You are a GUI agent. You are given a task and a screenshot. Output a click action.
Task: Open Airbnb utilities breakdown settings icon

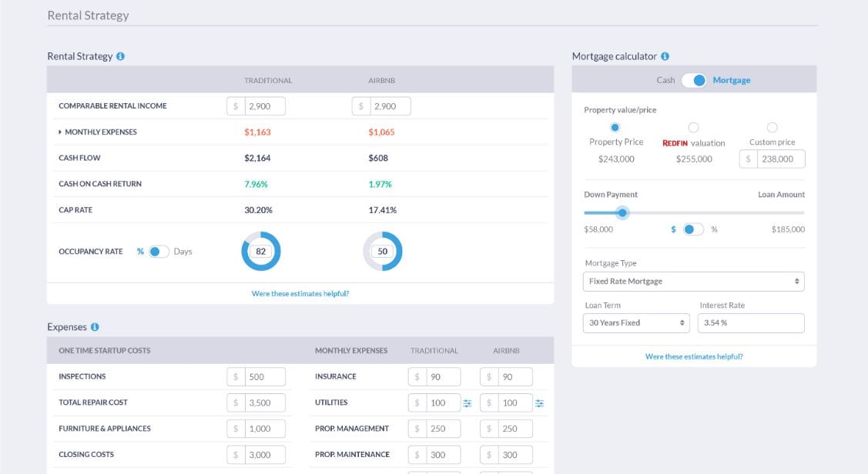pyautogui.click(x=539, y=403)
